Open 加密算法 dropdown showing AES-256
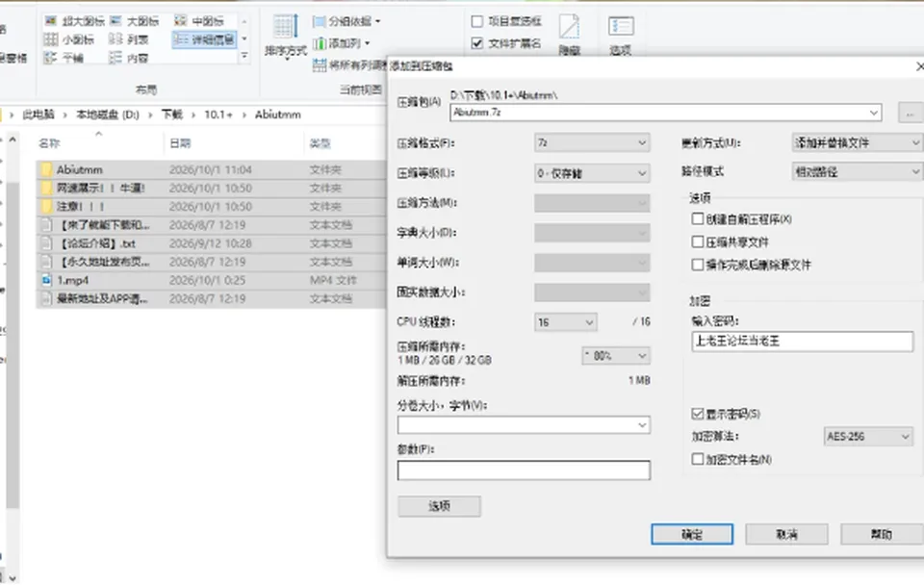 (868, 437)
